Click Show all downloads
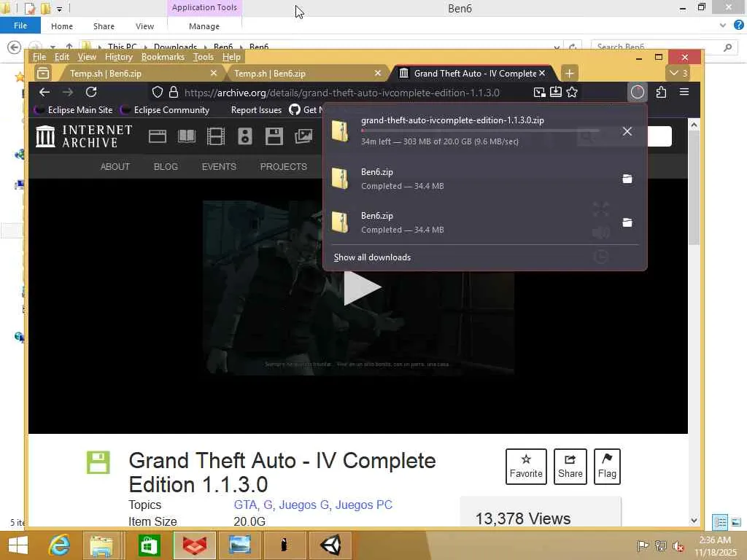The image size is (747, 560). point(372,257)
